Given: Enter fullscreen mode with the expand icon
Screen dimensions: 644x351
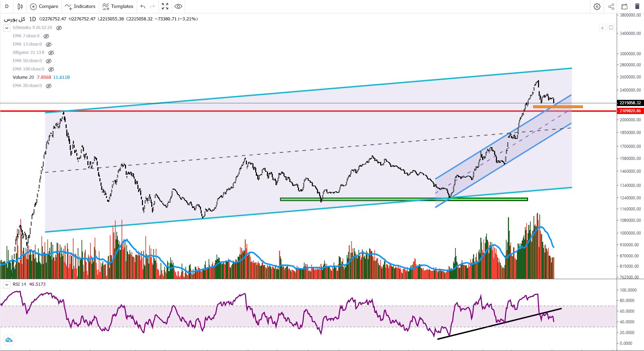Looking at the screenshot, I should pyautogui.click(x=165, y=7).
